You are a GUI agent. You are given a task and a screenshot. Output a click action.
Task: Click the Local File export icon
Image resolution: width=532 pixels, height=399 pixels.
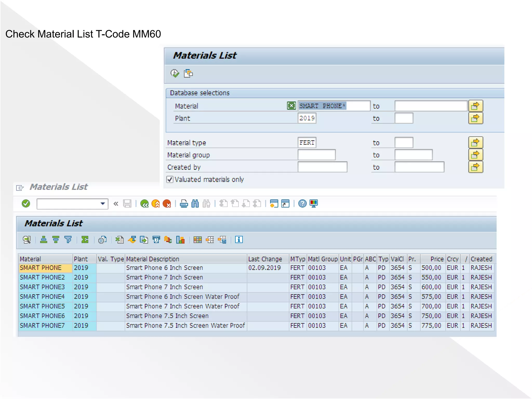pyautogui.click(x=144, y=240)
